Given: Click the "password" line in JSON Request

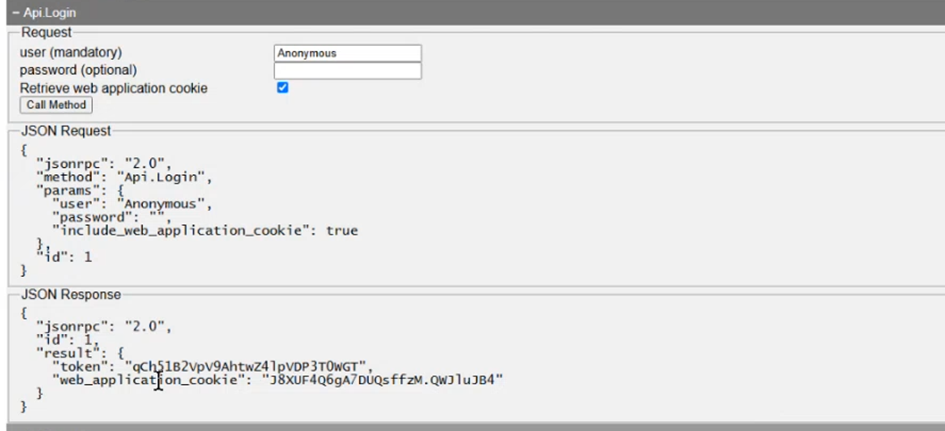Looking at the screenshot, I should [x=112, y=217].
